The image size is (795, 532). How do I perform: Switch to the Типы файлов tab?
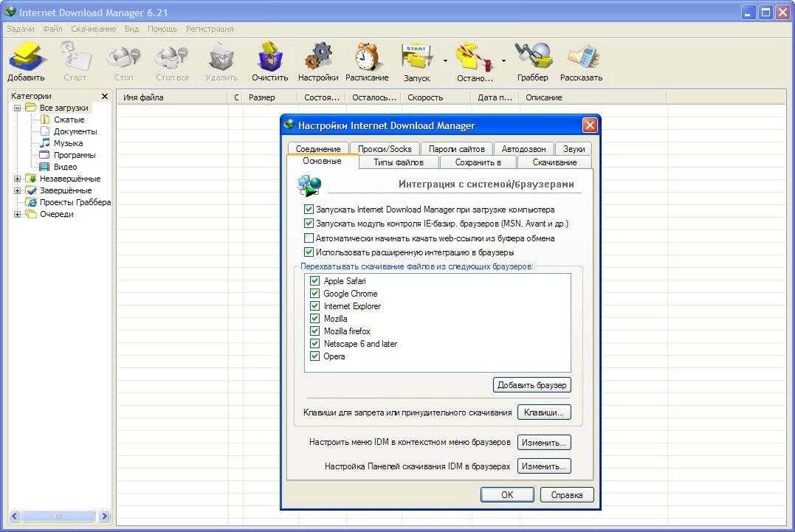[x=399, y=162]
